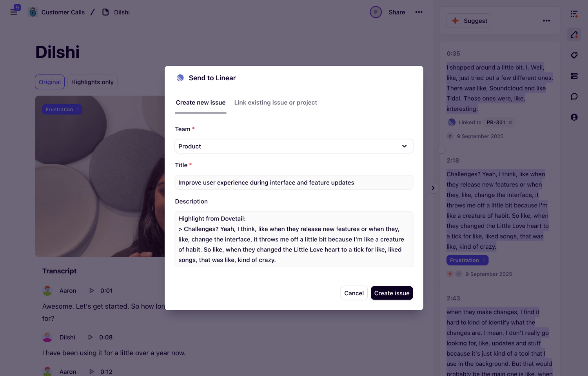Open the outline list icon in right rail
This screenshot has height=376, width=588.
[x=574, y=14]
